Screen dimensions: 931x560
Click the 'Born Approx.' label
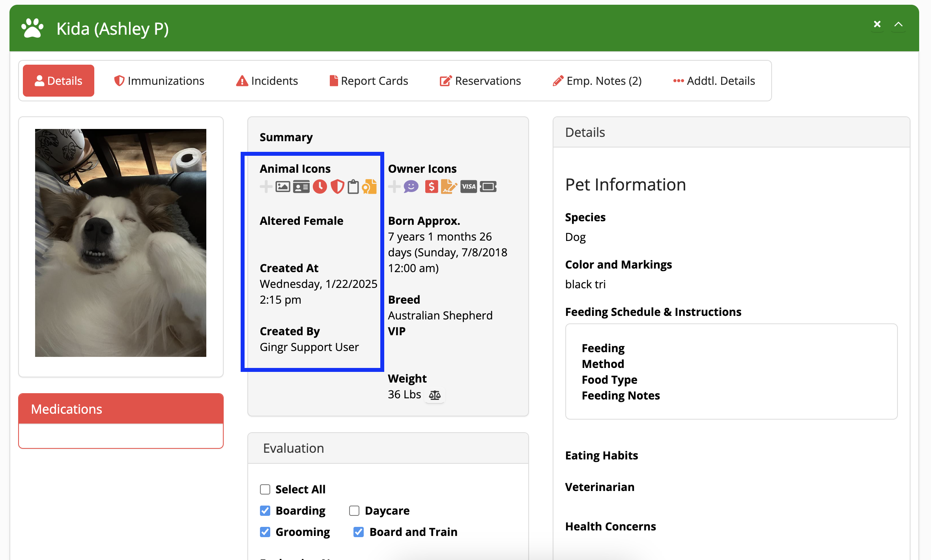click(424, 221)
